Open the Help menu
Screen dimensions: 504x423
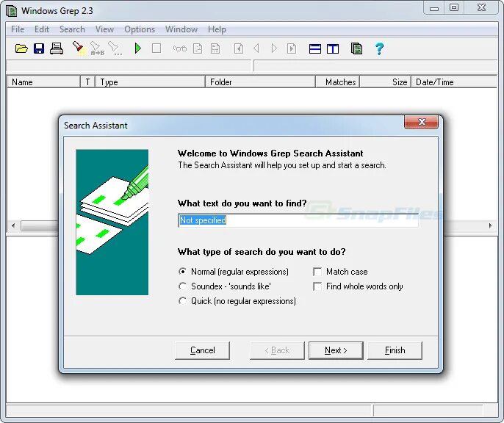coord(217,29)
